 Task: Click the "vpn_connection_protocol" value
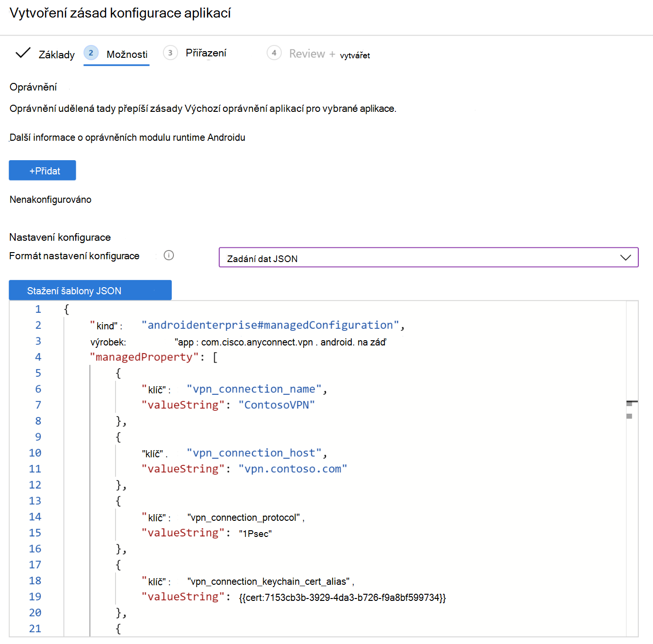pyautogui.click(x=244, y=517)
